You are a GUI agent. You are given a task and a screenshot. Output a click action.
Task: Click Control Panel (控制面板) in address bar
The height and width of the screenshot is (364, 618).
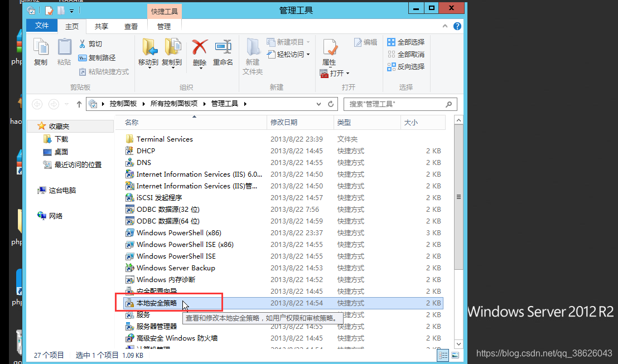pos(123,104)
